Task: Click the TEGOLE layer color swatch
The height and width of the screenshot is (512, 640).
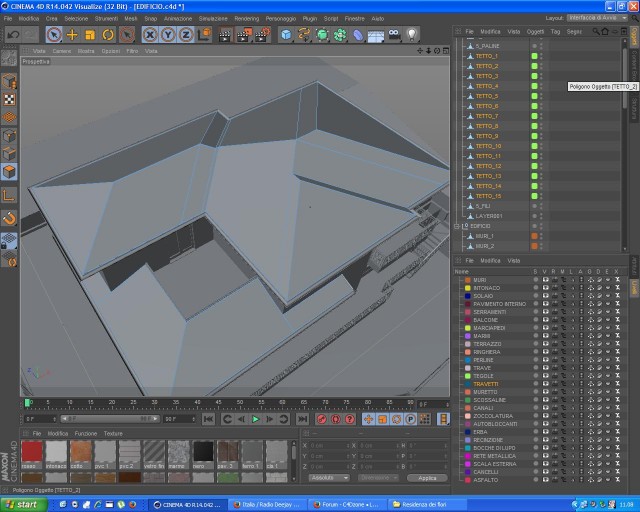Action: [467, 376]
